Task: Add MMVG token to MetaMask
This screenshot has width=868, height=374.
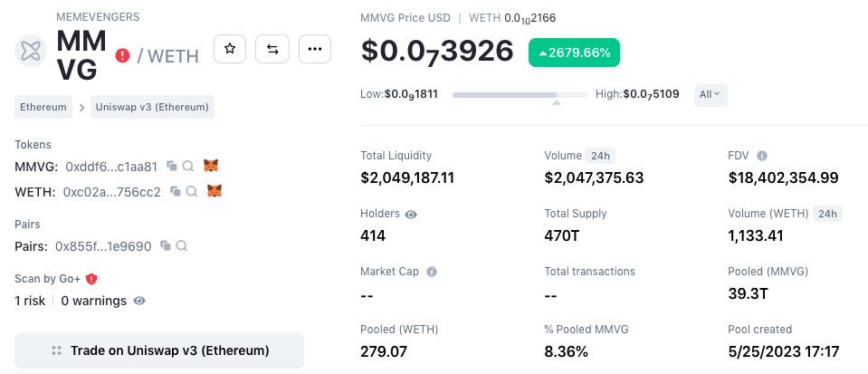Action: click(x=211, y=167)
